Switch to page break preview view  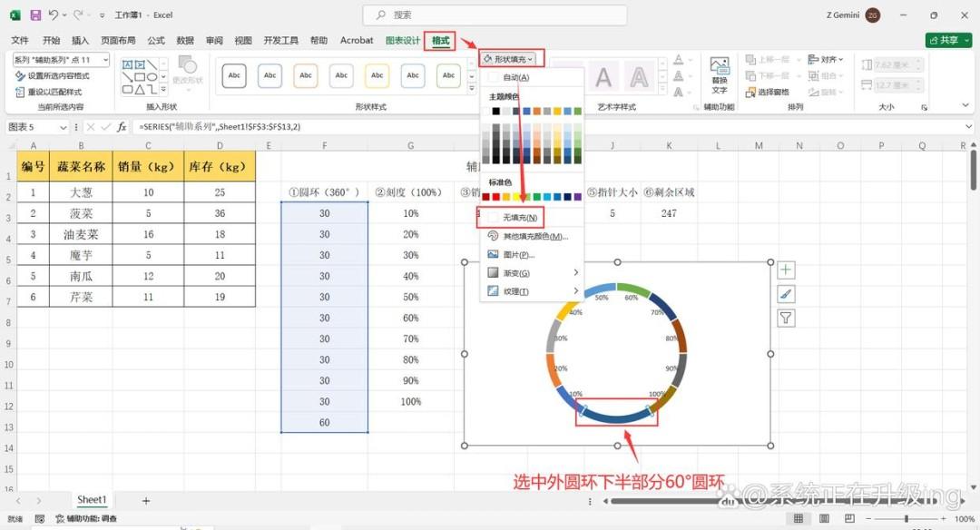(x=849, y=519)
